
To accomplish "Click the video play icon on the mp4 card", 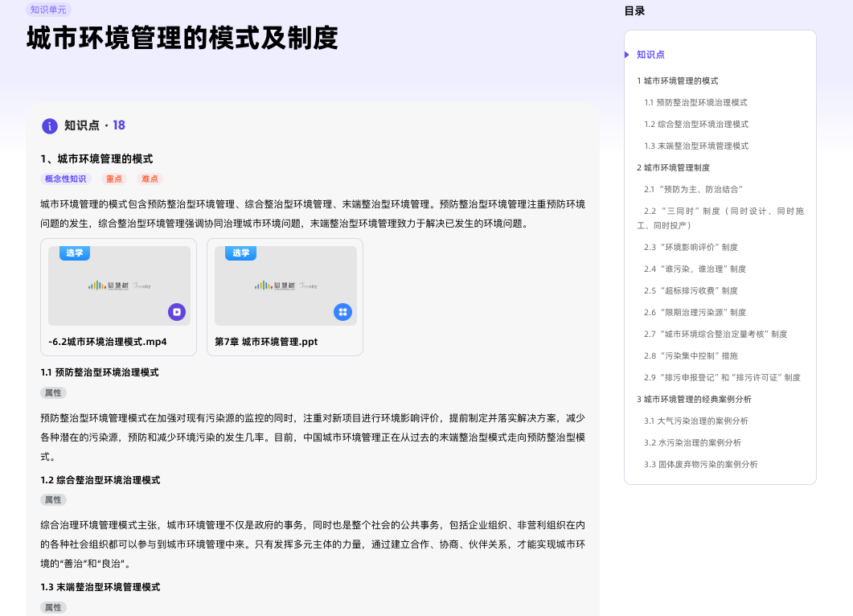I will pyautogui.click(x=177, y=312).
